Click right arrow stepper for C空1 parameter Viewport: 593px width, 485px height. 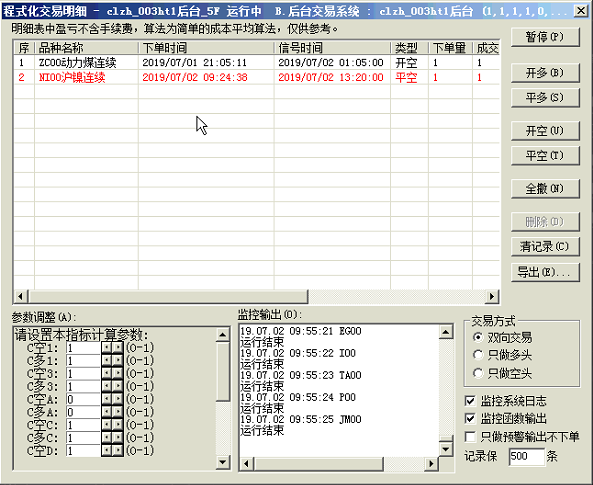pos(118,347)
